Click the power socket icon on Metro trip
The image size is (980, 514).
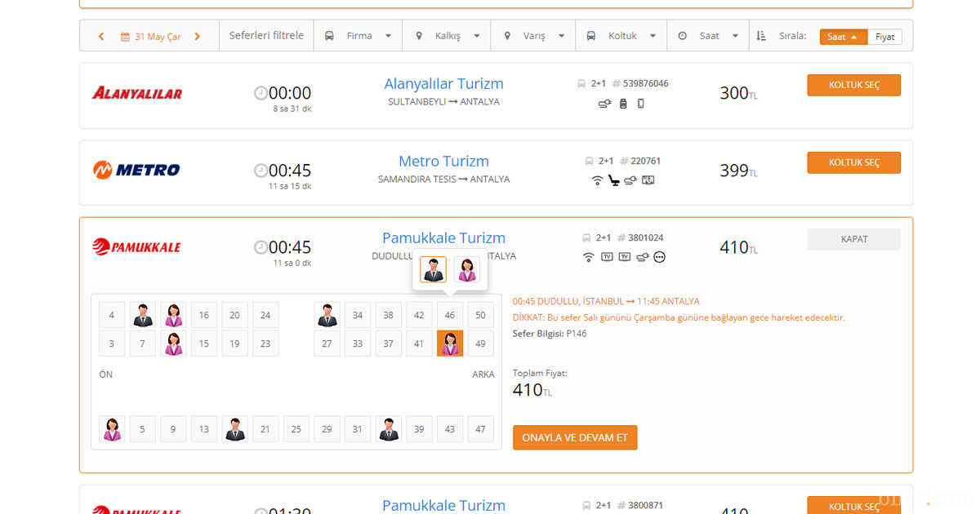tap(630, 180)
